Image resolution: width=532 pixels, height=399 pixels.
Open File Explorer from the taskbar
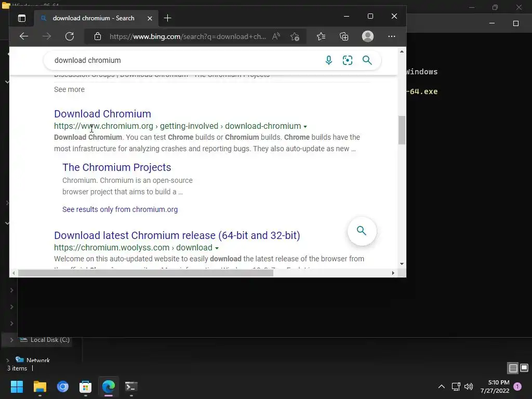pos(39,387)
